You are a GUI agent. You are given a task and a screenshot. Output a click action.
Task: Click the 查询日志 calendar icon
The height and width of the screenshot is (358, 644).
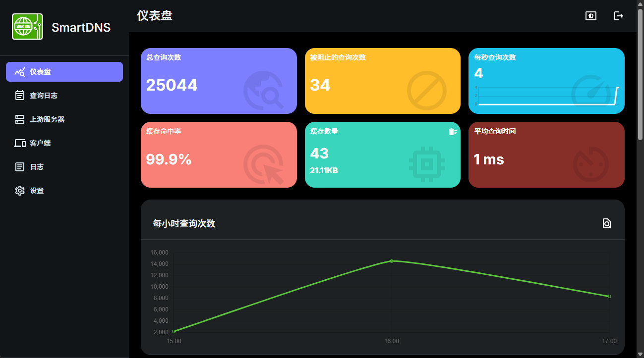click(18, 95)
